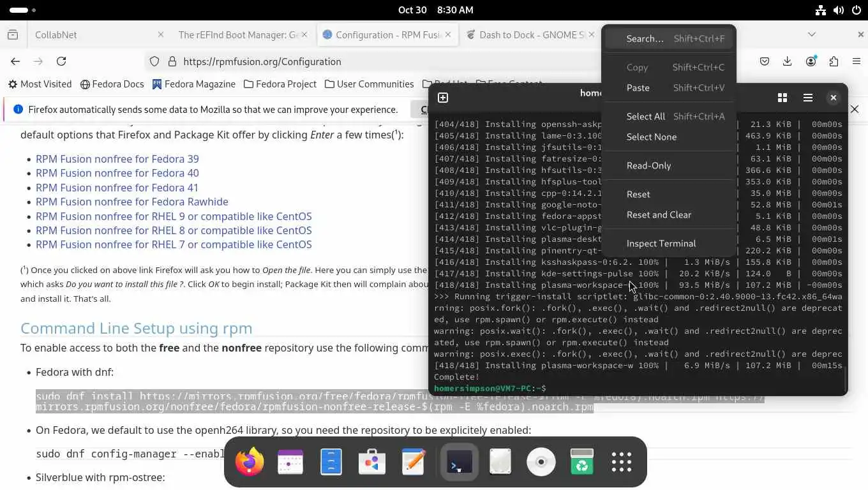Click the Firefox forward arrow
Viewport: 868px width, 490px height.
(x=38, y=61)
